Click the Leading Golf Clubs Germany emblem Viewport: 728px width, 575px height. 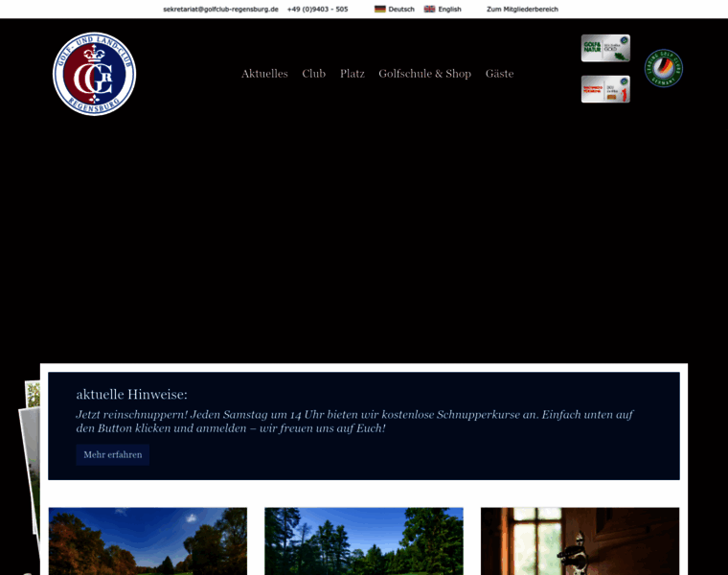[x=664, y=68]
